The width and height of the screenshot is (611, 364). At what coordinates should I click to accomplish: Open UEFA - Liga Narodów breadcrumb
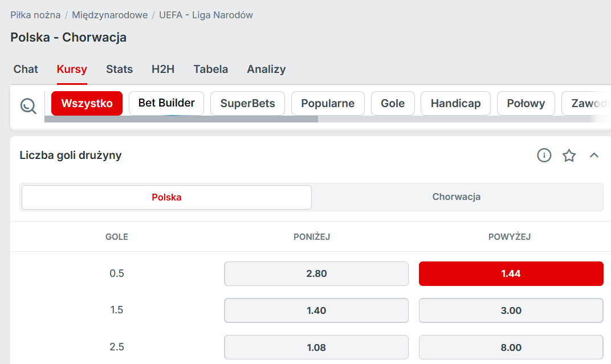[x=206, y=15]
